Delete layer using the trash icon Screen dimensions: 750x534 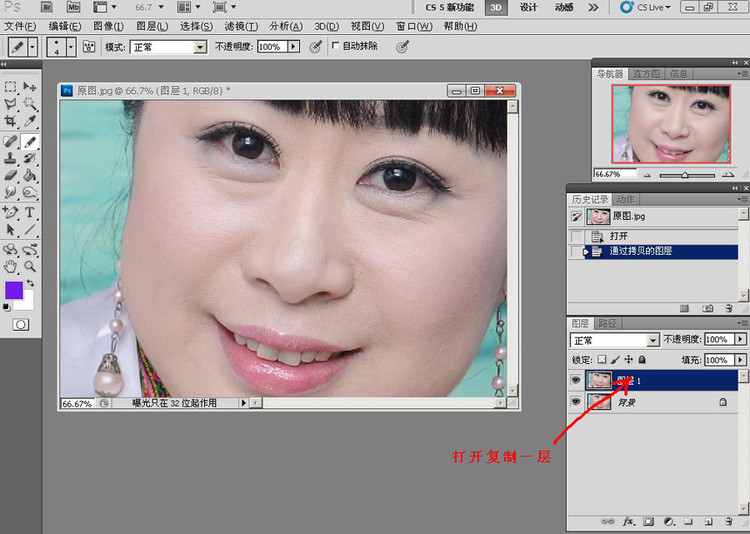coord(728,522)
